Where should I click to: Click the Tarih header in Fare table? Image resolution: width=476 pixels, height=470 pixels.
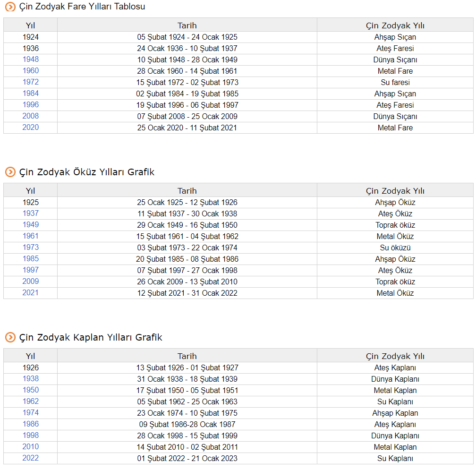(187, 26)
